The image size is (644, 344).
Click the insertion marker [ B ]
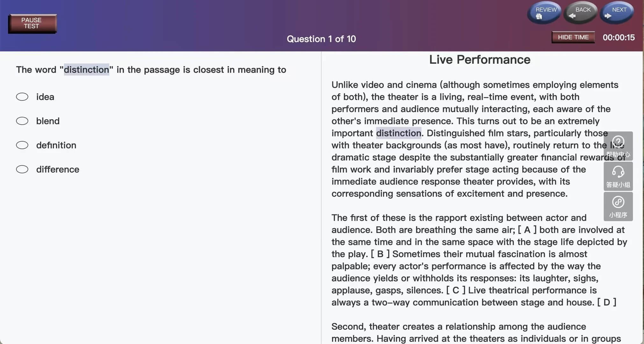point(380,254)
